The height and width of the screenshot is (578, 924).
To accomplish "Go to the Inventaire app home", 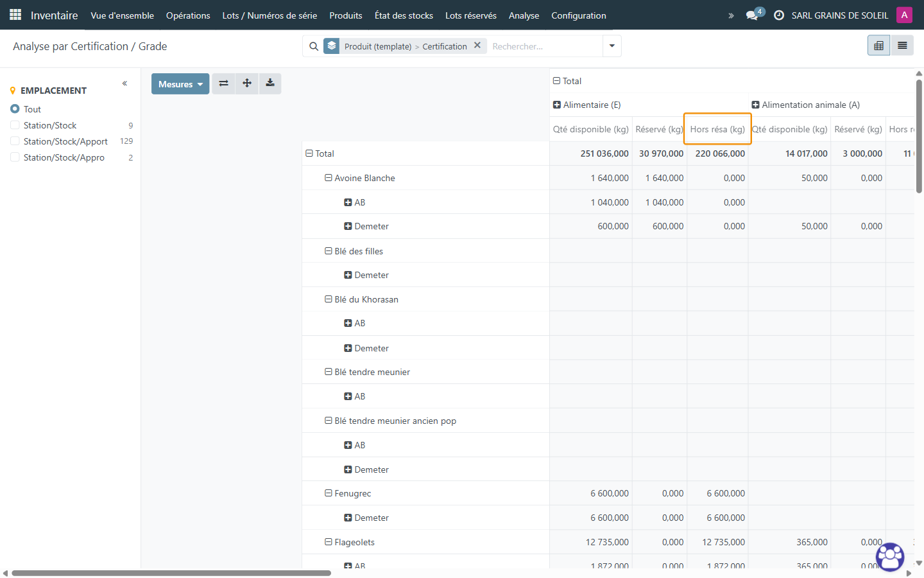I will (55, 15).
